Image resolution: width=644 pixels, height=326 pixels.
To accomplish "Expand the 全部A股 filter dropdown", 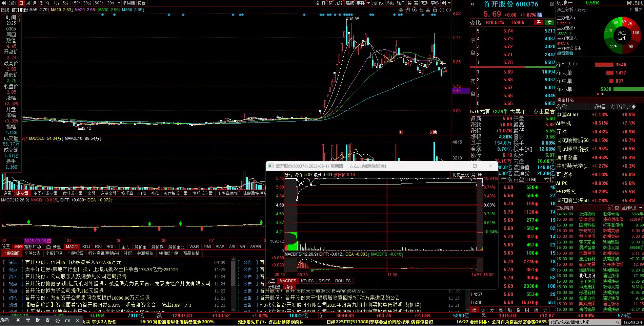I will coord(632,208).
